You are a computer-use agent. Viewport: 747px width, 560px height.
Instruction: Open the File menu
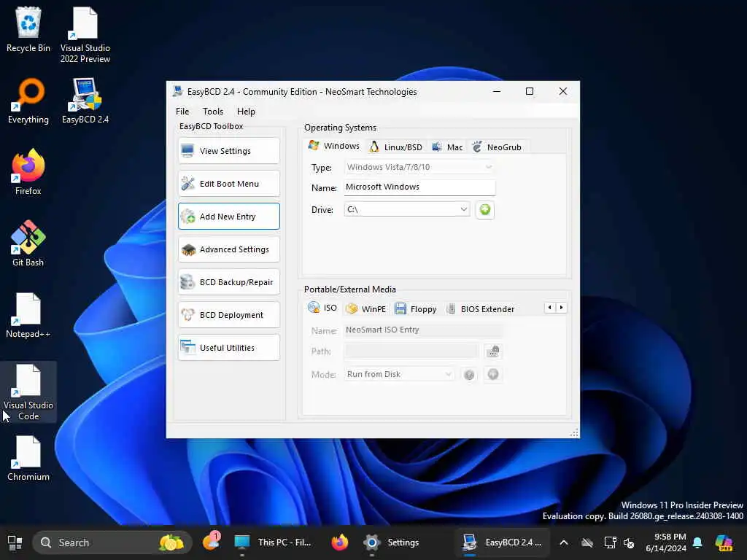(x=182, y=112)
